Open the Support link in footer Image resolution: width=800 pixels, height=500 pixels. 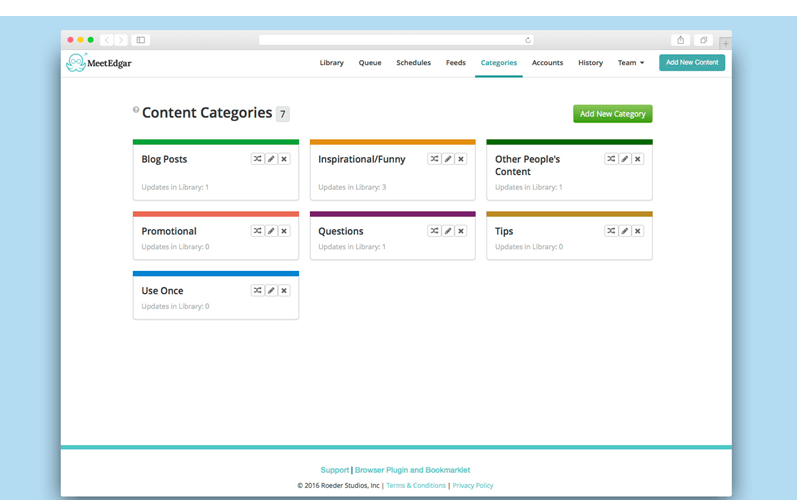[335, 470]
